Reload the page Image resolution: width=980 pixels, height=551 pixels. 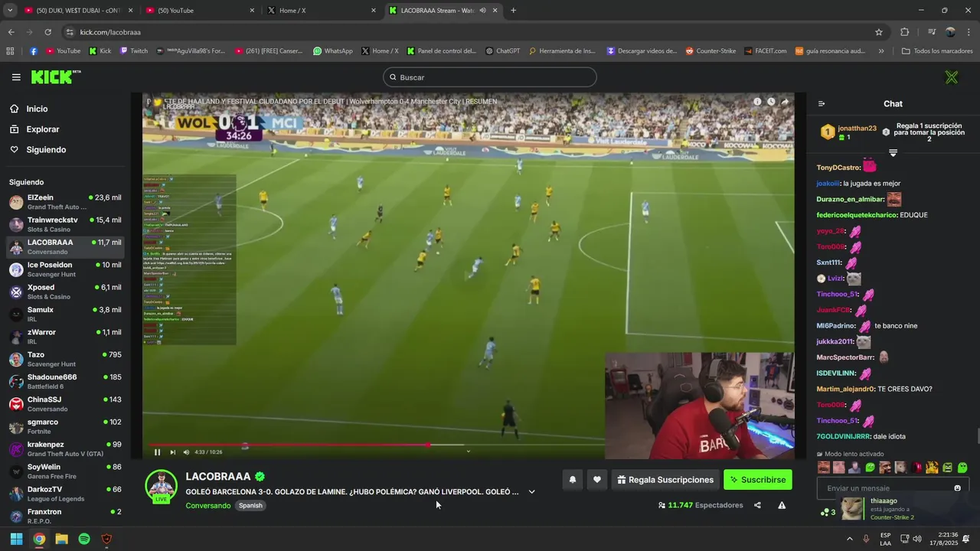point(47,32)
